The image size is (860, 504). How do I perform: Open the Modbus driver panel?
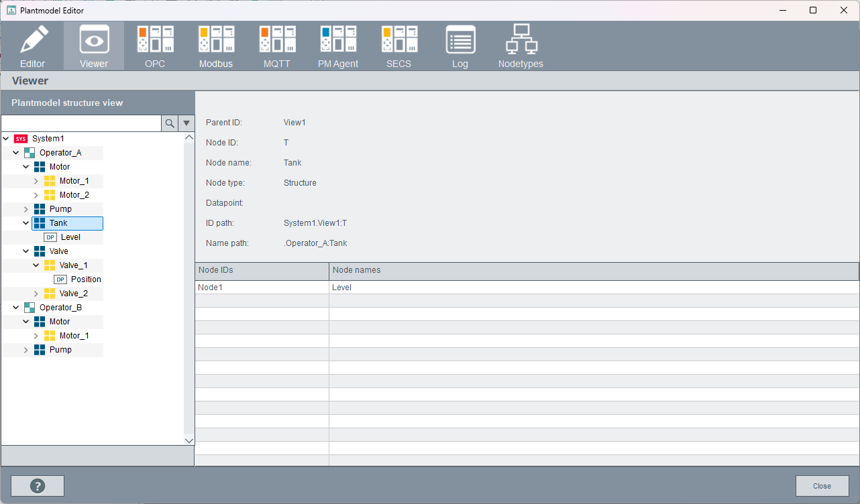click(x=216, y=46)
